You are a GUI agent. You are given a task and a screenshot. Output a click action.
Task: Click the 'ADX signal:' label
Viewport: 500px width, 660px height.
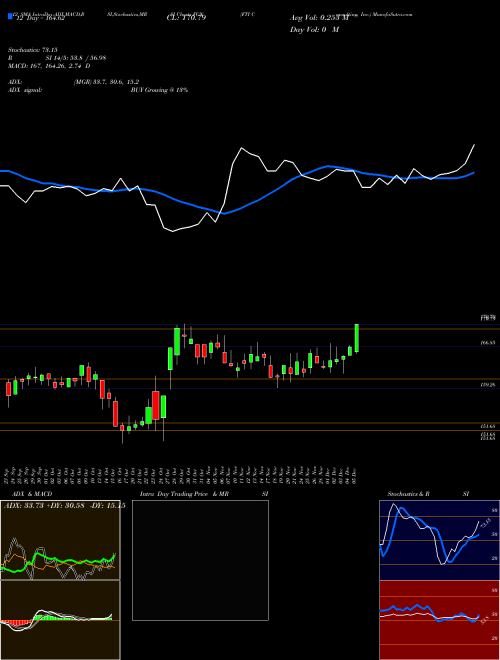pyautogui.click(x=24, y=90)
